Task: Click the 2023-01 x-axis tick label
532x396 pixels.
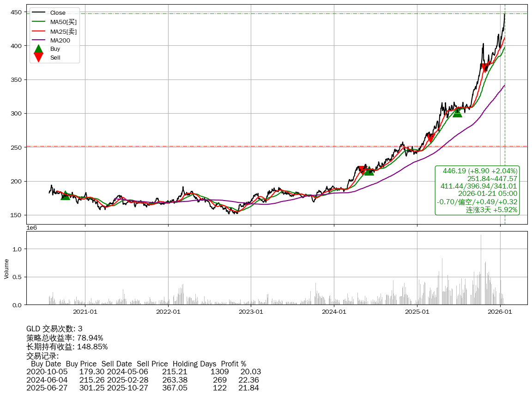Action: (251, 312)
